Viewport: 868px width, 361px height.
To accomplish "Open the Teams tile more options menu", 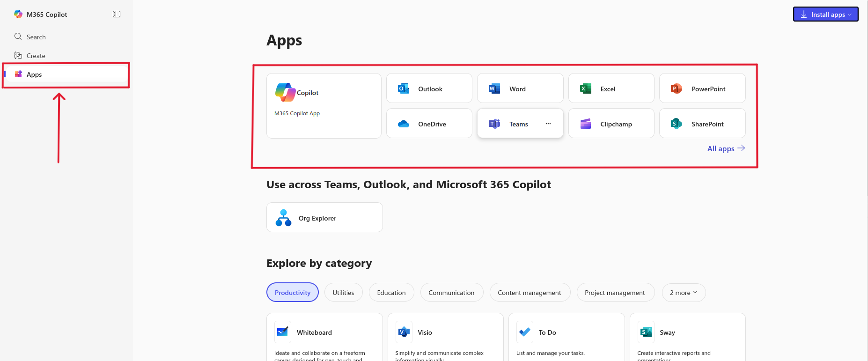I will tap(548, 124).
